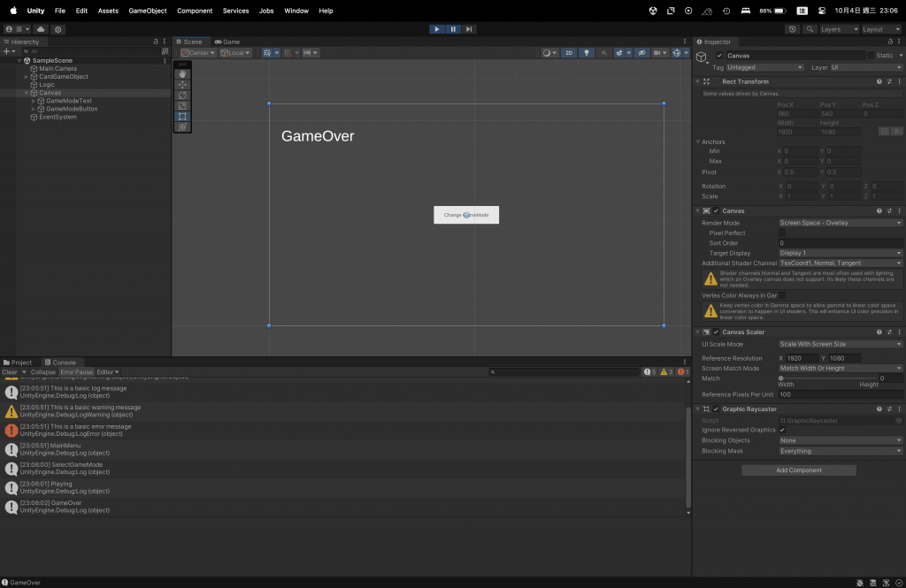This screenshot has height=588, width=906.
Task: Open the Layout dropdown in top toolbar
Action: (880, 29)
